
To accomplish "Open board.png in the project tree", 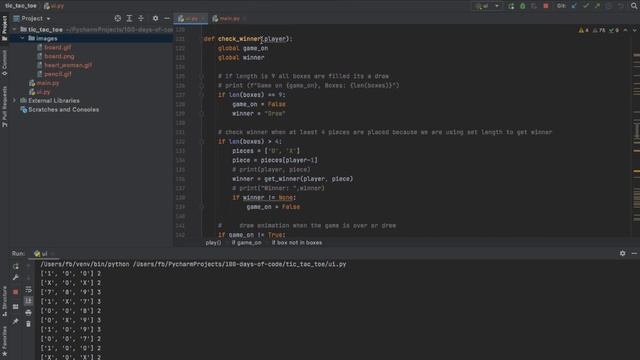I will click(59, 56).
